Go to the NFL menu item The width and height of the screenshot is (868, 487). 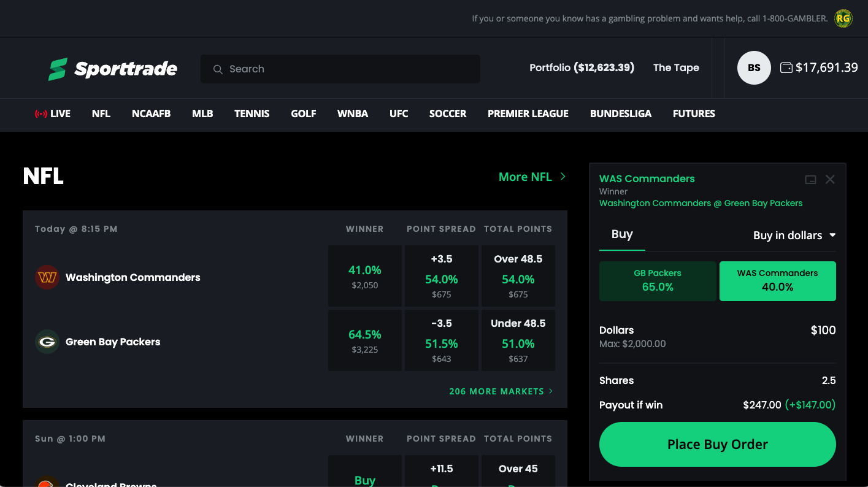click(101, 113)
